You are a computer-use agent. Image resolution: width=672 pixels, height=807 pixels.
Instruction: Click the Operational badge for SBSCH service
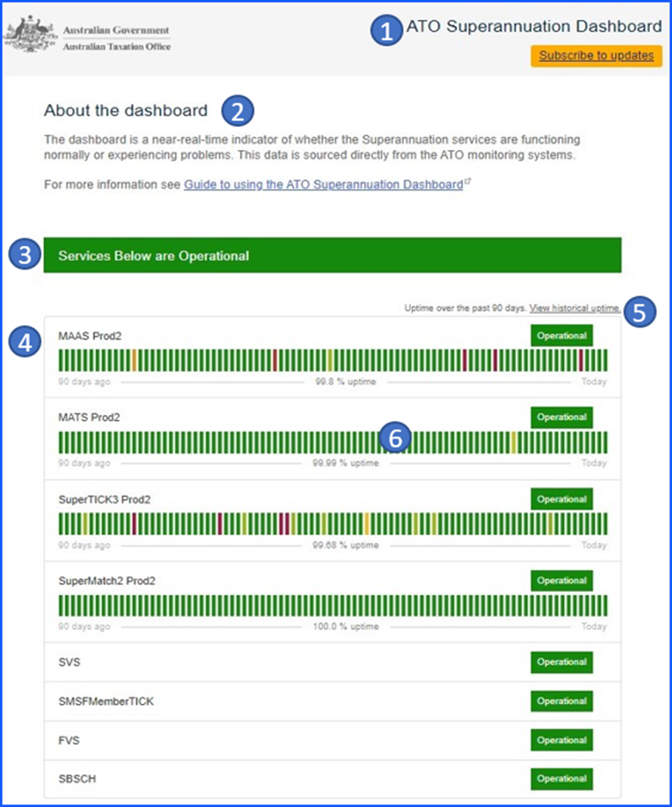tap(561, 778)
